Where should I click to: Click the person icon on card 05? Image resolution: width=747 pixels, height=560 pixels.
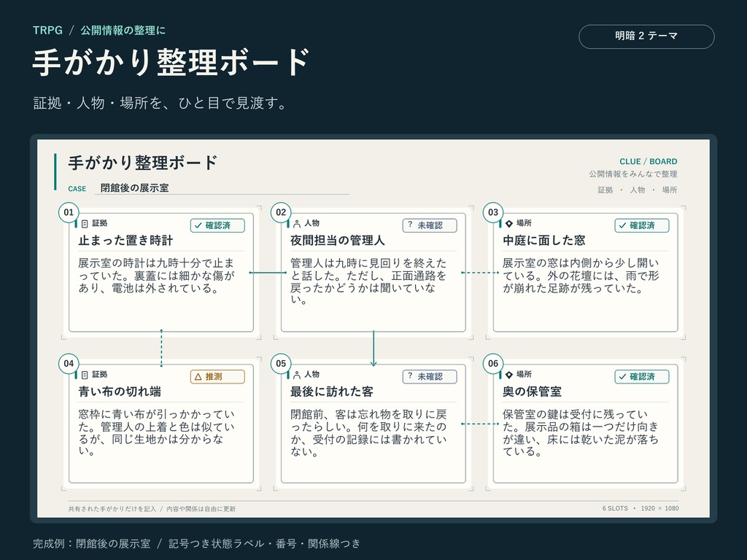tap(297, 375)
